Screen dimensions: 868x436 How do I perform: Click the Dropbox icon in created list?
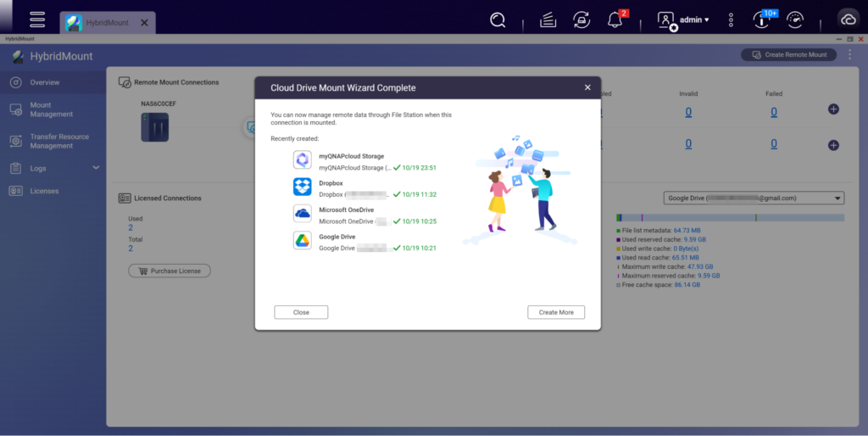pos(303,187)
